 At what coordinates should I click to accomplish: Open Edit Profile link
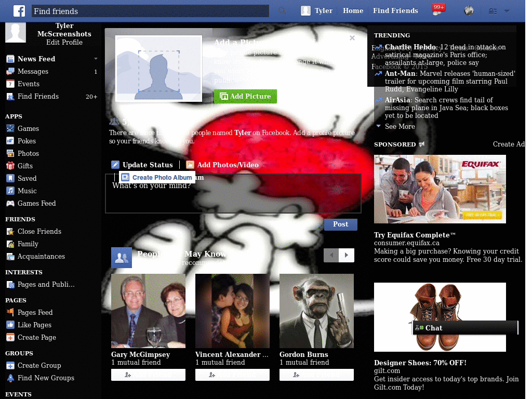point(64,42)
